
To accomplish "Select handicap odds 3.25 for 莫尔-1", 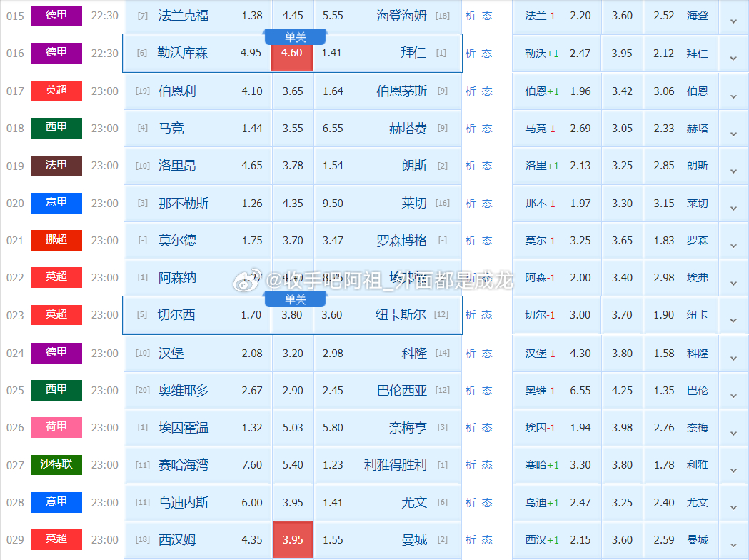I will 580,240.
